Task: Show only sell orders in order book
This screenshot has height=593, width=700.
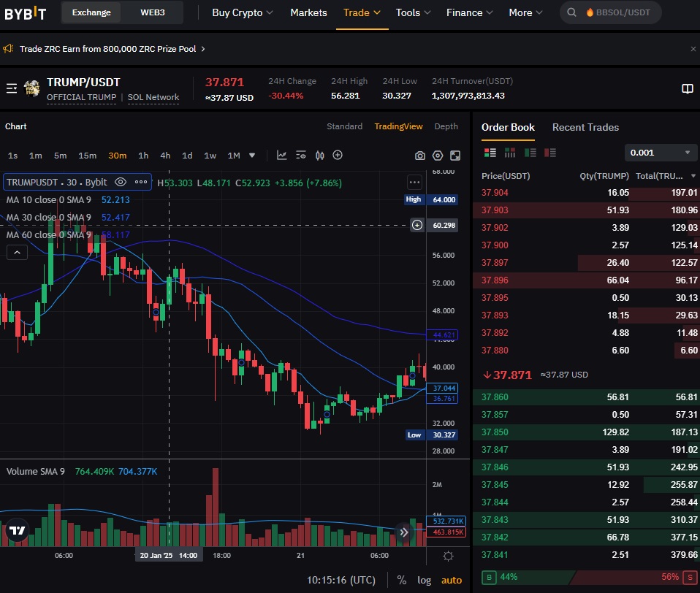Action: click(x=550, y=153)
